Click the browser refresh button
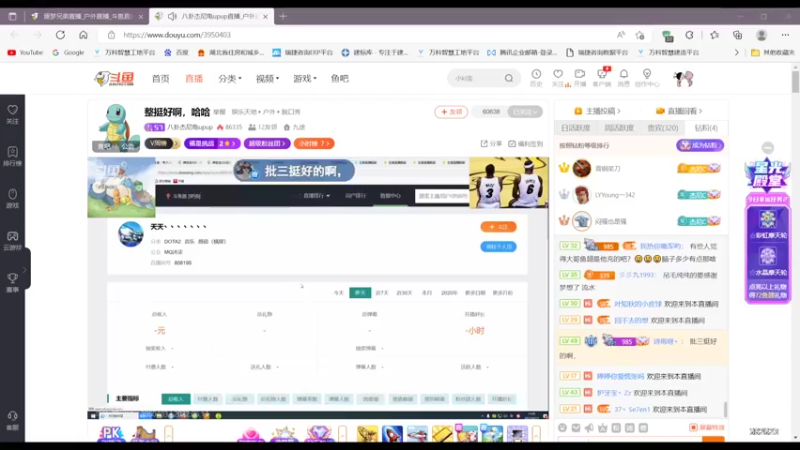 pyautogui.click(x=60, y=35)
